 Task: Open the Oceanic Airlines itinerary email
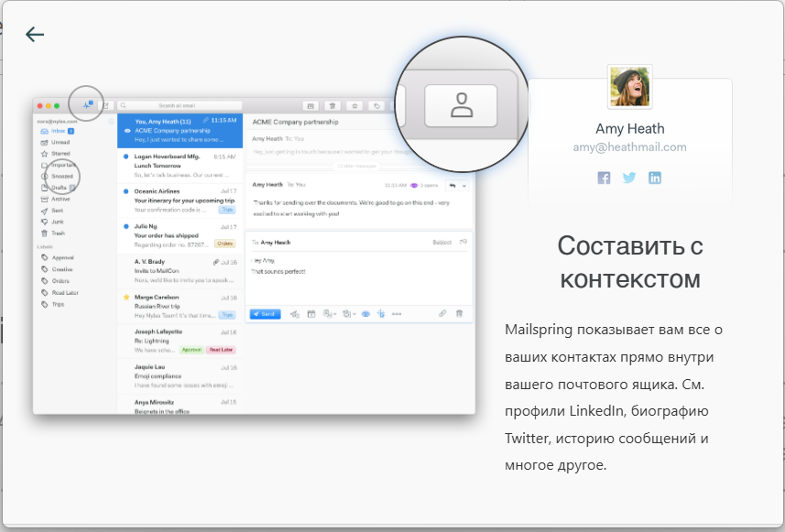[x=180, y=201]
